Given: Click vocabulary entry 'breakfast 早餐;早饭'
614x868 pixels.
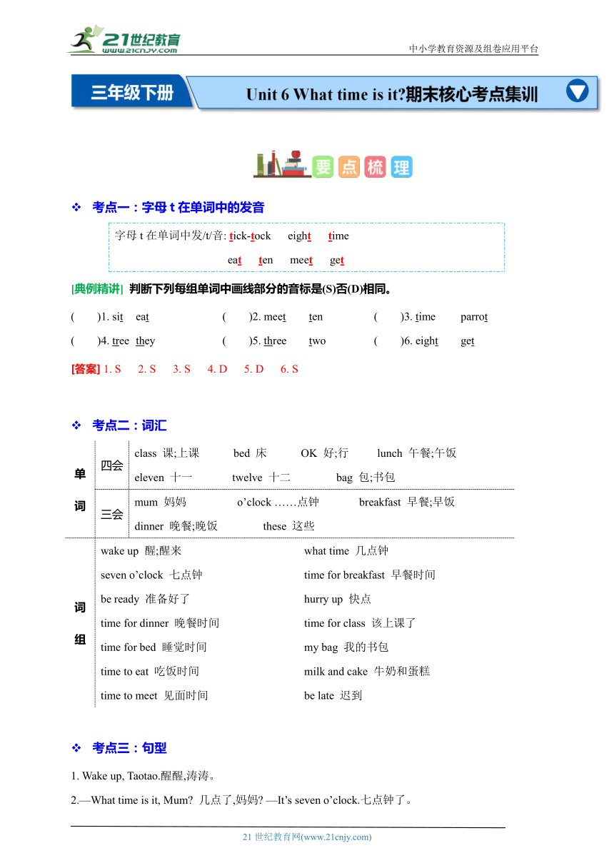Looking at the screenshot, I should [407, 502].
